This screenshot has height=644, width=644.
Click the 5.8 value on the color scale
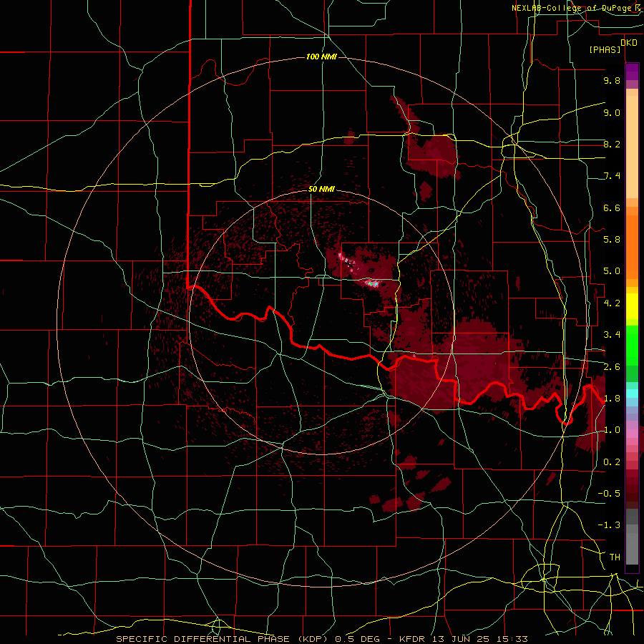click(612, 239)
